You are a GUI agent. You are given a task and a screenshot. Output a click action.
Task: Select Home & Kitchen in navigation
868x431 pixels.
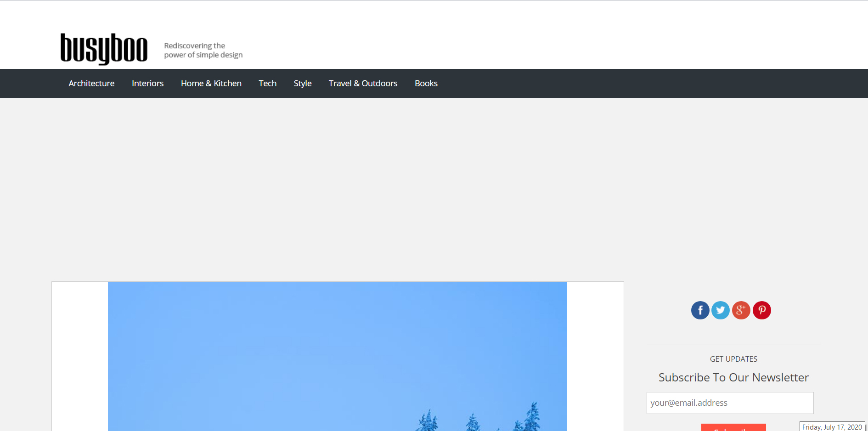tap(211, 84)
